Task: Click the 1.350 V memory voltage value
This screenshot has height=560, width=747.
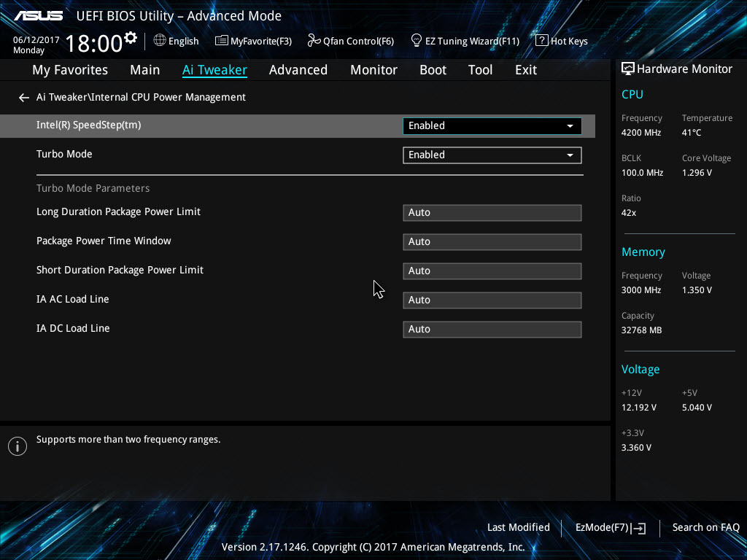Action: [697, 290]
